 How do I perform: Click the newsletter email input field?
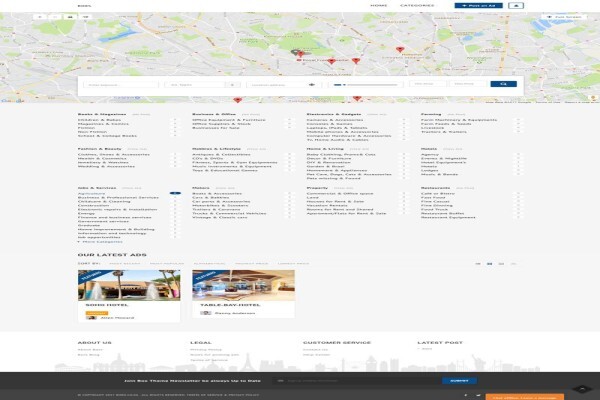357,381
